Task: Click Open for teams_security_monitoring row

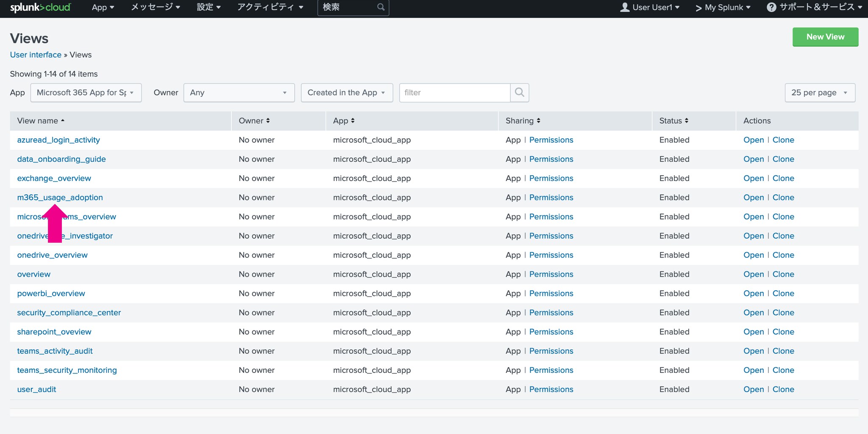Action: pos(754,370)
